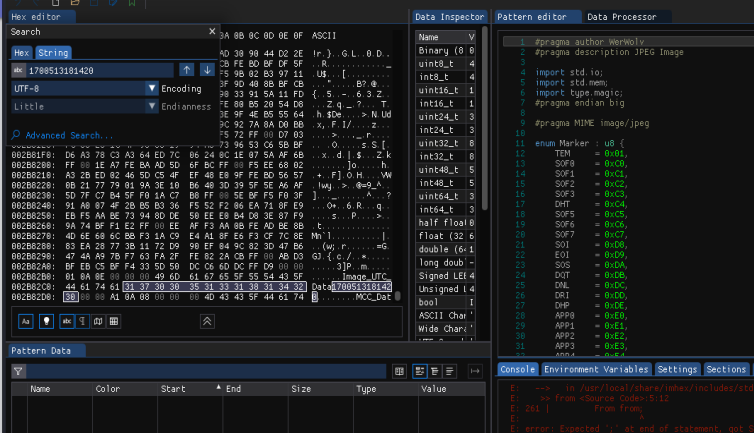Sort Pattern Data by Size column
The width and height of the screenshot is (754, 433).
click(321, 389)
